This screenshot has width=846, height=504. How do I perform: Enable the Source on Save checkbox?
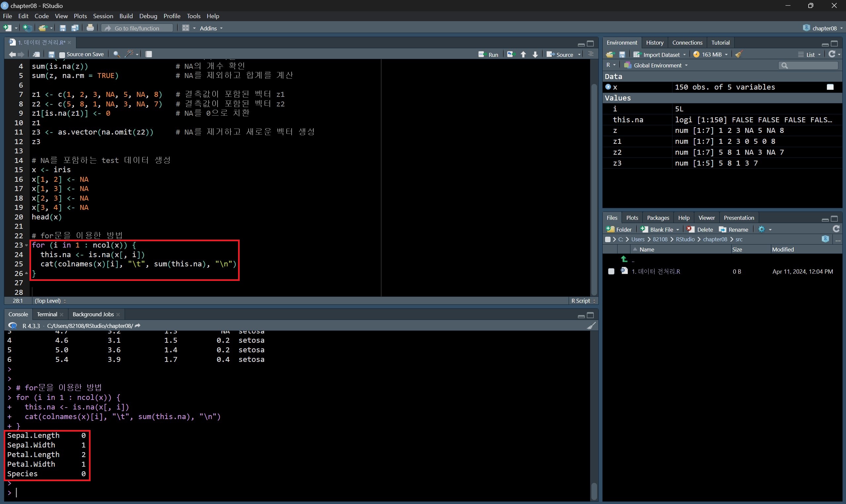[62, 54]
